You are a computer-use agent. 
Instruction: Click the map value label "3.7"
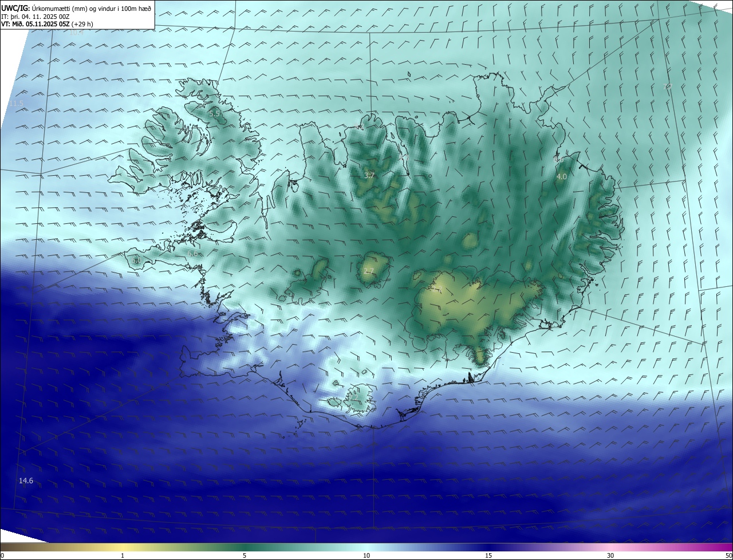369,176
